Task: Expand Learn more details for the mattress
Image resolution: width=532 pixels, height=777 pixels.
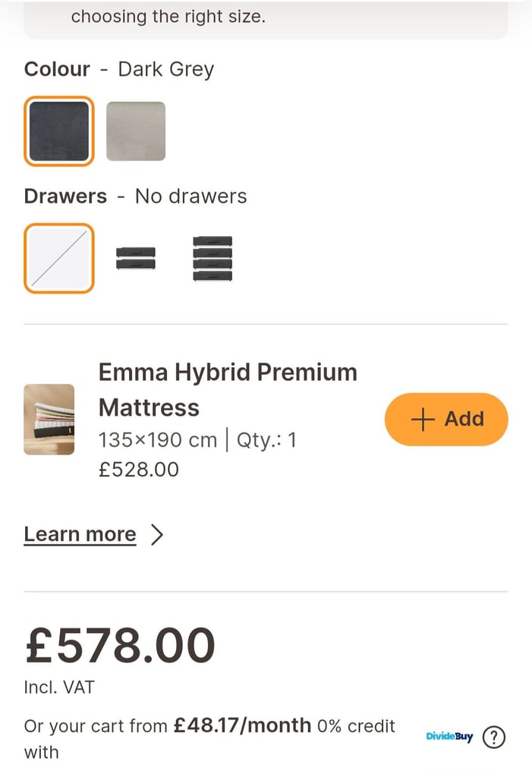Action: (80, 534)
